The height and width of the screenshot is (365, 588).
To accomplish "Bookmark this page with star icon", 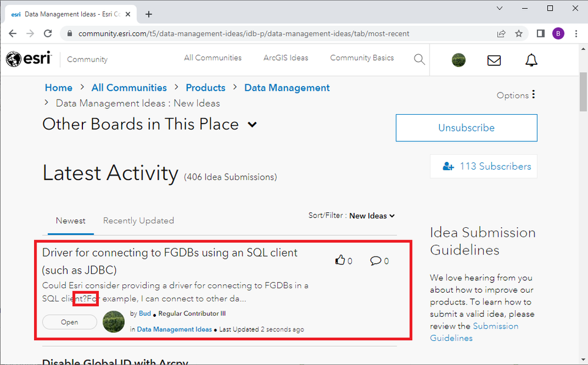I will tap(519, 34).
